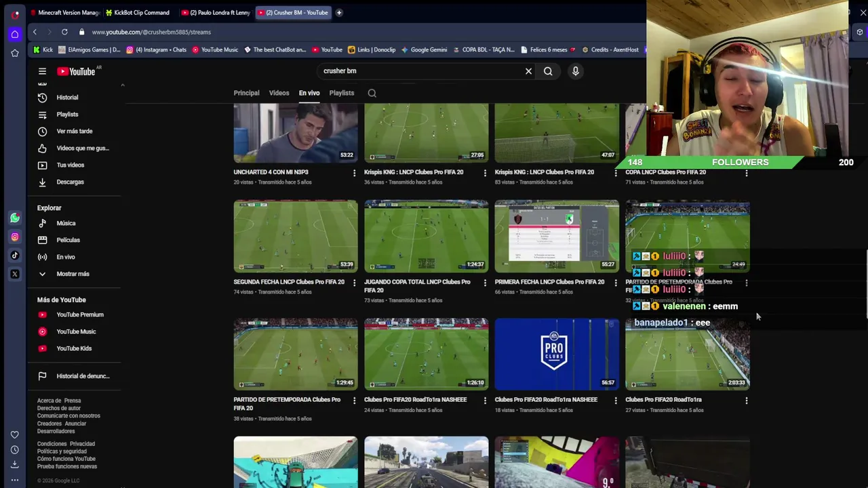
Task: Open the browser sidebar heart icon
Action: pos(14,434)
